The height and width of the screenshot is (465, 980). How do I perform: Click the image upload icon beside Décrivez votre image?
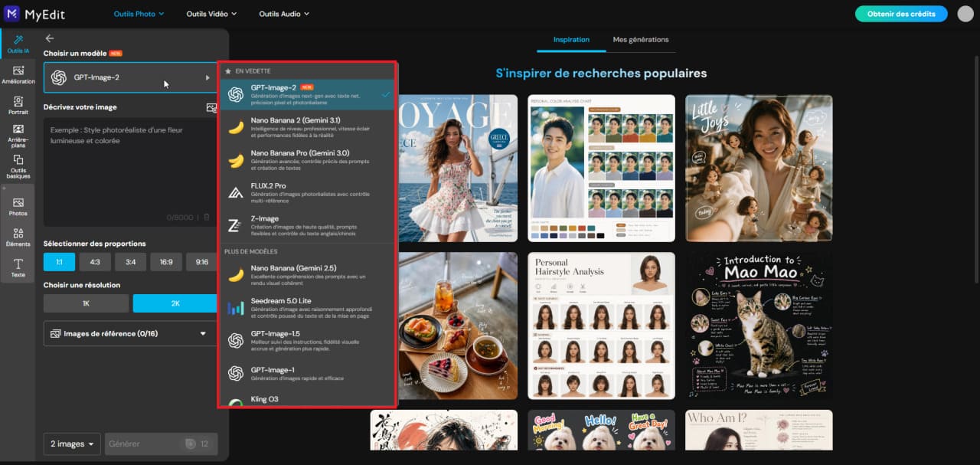pos(211,107)
